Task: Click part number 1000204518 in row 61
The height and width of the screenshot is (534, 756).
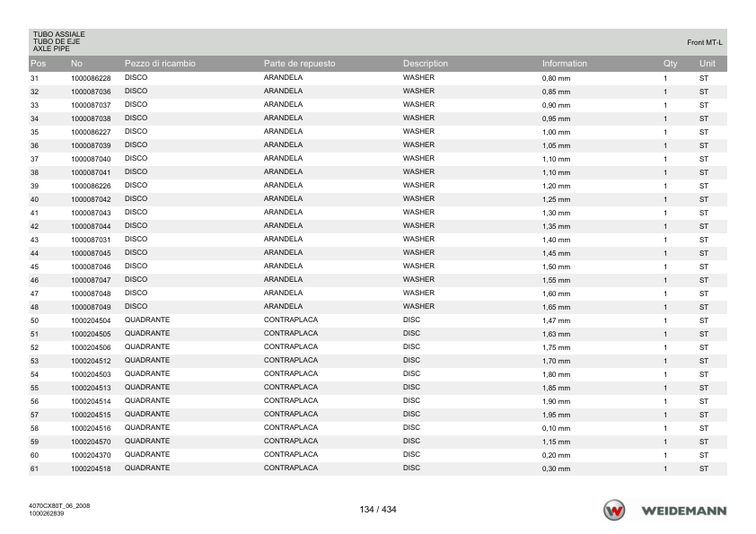Action: (91, 468)
